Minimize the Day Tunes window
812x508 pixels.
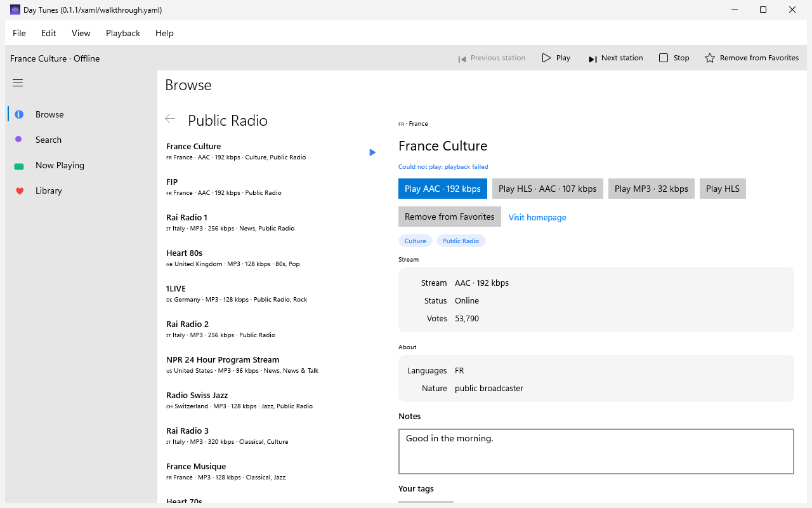click(x=734, y=10)
